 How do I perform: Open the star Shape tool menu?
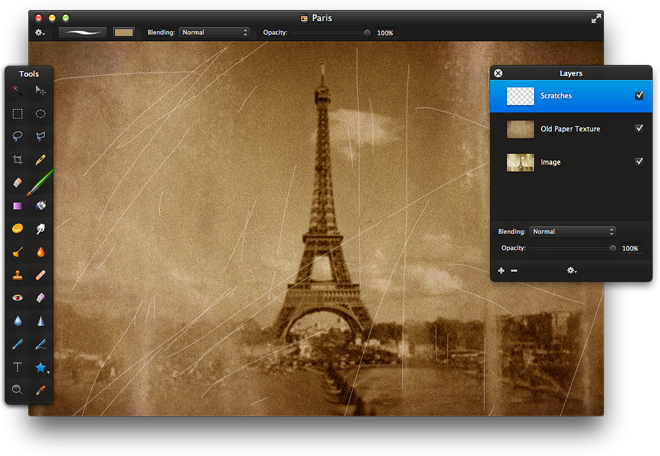point(41,367)
